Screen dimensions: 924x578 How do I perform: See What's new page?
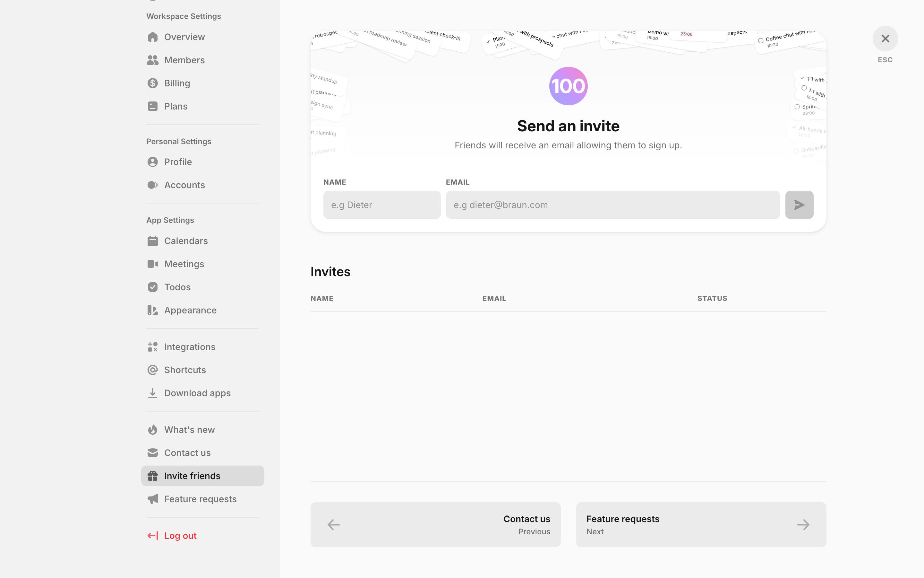(x=202, y=430)
